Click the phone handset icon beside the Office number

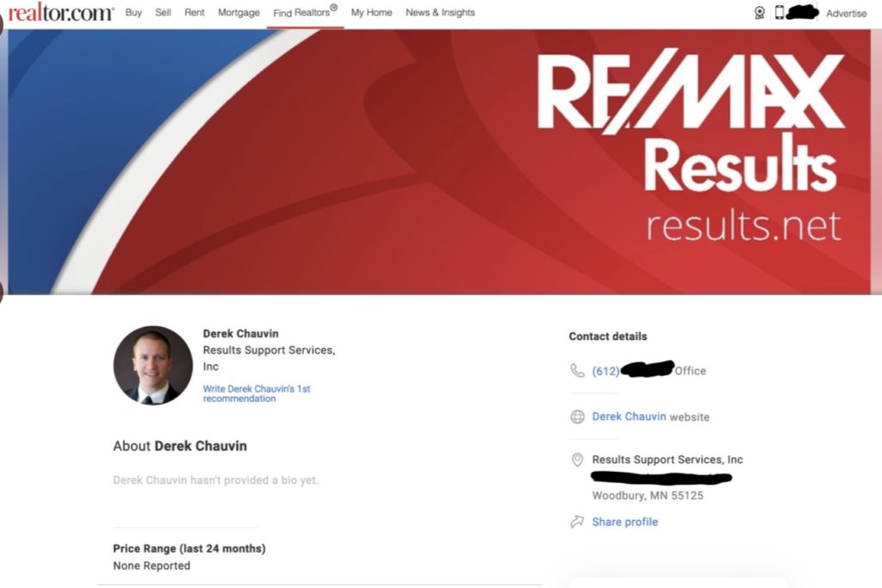[575, 370]
